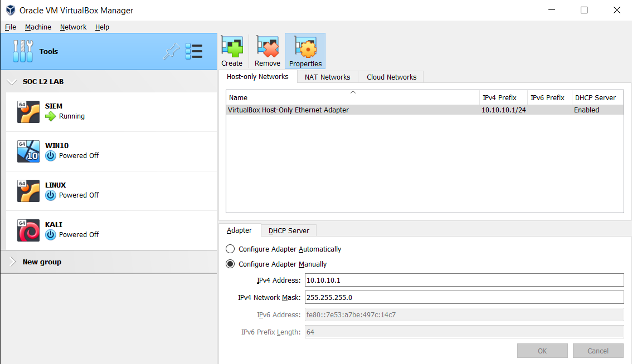Expand the New group section
Image resolution: width=632 pixels, height=364 pixels.
click(12, 261)
